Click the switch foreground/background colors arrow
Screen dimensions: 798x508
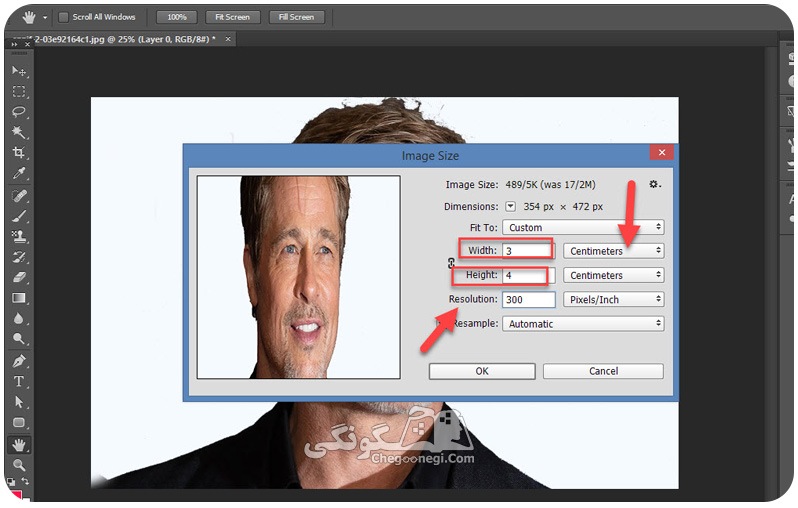click(x=25, y=481)
